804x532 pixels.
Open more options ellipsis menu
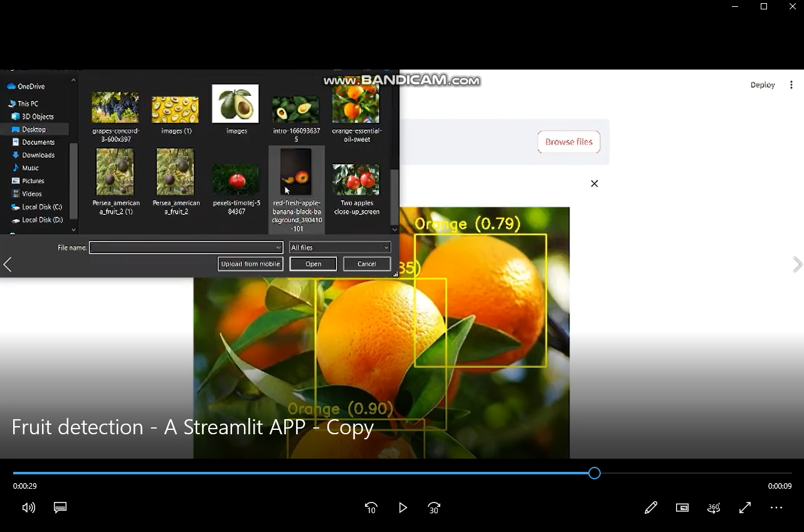pyautogui.click(x=776, y=508)
